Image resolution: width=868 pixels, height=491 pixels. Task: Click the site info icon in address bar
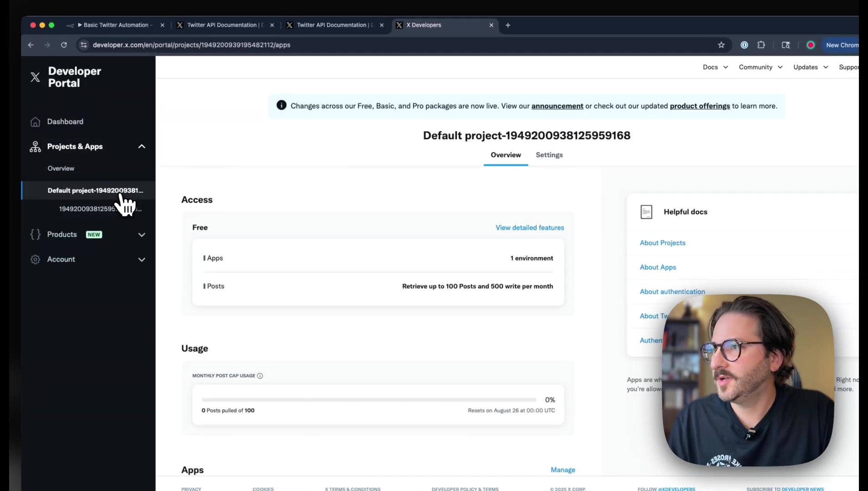click(x=83, y=45)
